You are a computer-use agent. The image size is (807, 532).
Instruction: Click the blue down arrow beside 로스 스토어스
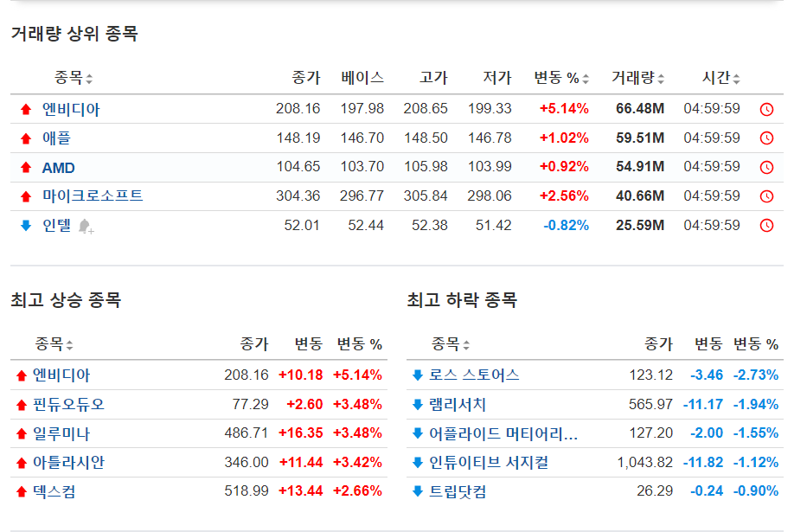(x=418, y=375)
